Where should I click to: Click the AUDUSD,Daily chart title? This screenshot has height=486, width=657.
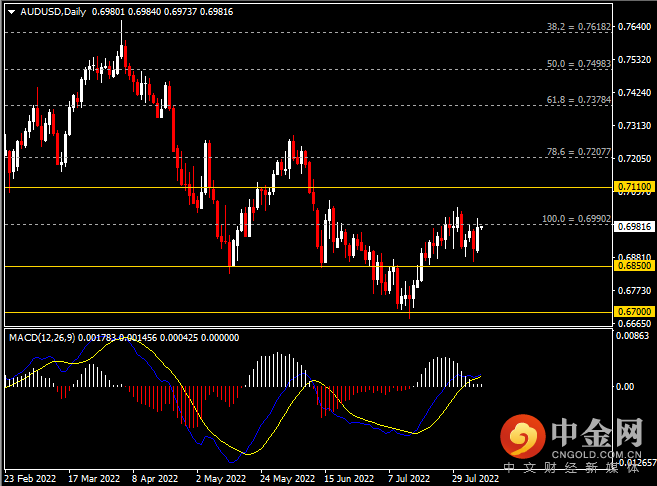click(53, 12)
